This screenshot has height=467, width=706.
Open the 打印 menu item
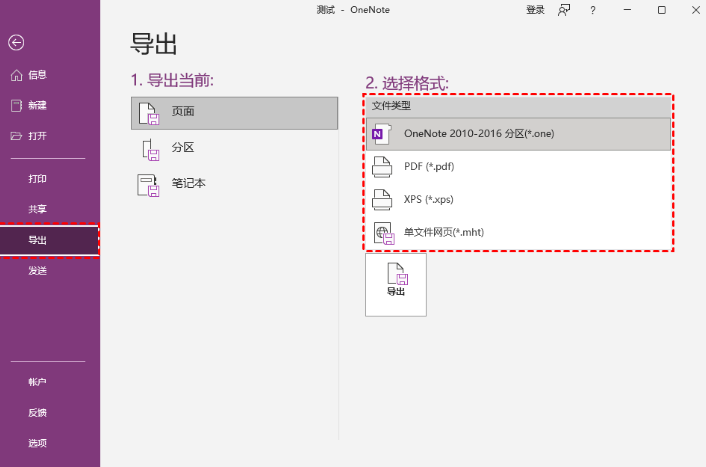click(50, 179)
